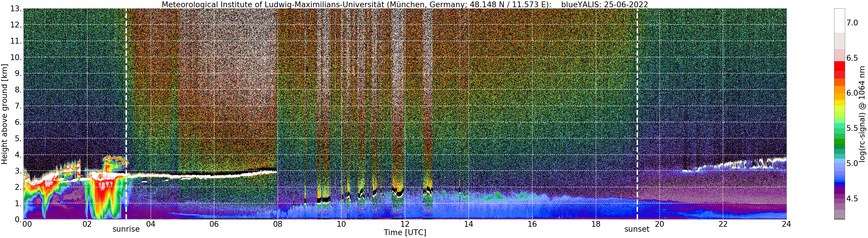This screenshot has height=238, width=868.
Task: Pick the yellow band on the colorbar
Action: [839, 103]
